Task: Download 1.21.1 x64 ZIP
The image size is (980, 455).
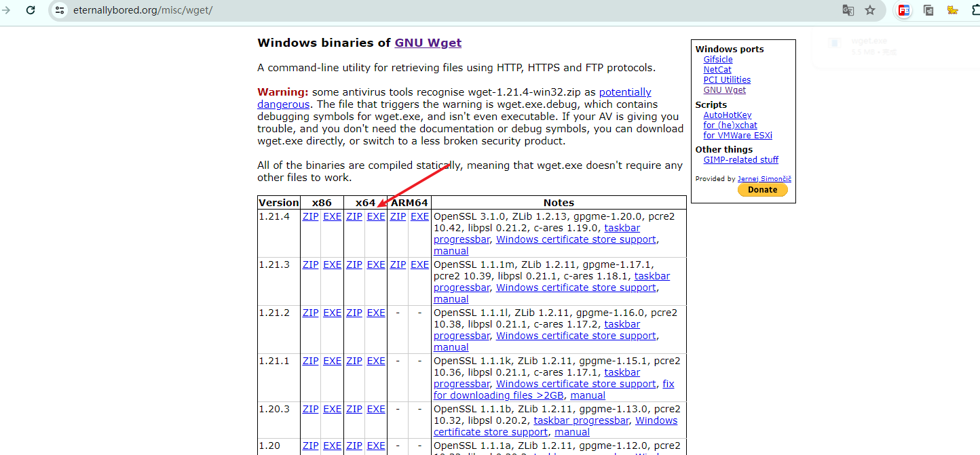Action: (x=354, y=361)
